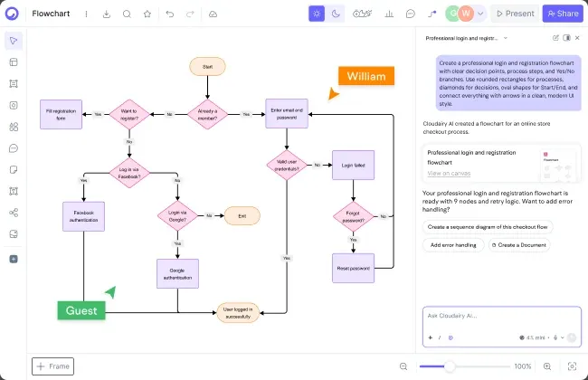
Task: Click the fit to screen icon
Action: [572, 366]
